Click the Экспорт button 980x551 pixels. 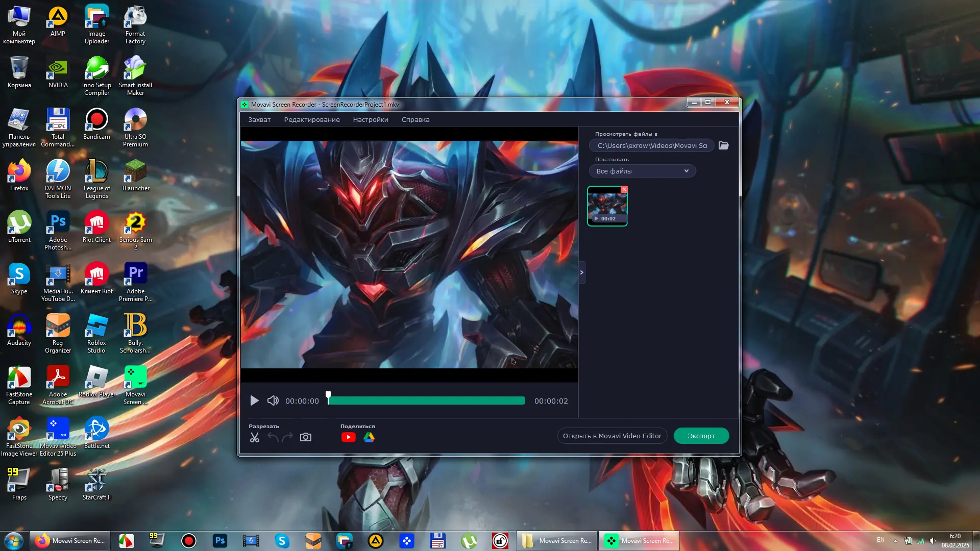pyautogui.click(x=701, y=436)
